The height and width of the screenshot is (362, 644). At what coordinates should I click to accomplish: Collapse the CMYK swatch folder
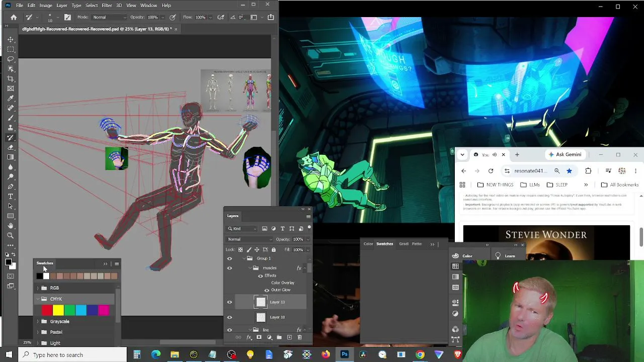[x=38, y=299]
